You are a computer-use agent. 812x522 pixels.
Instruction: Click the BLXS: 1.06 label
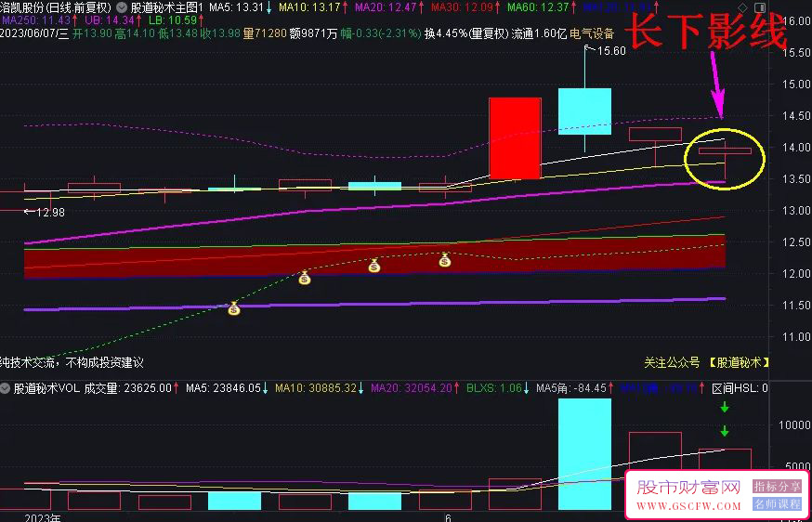(494, 388)
